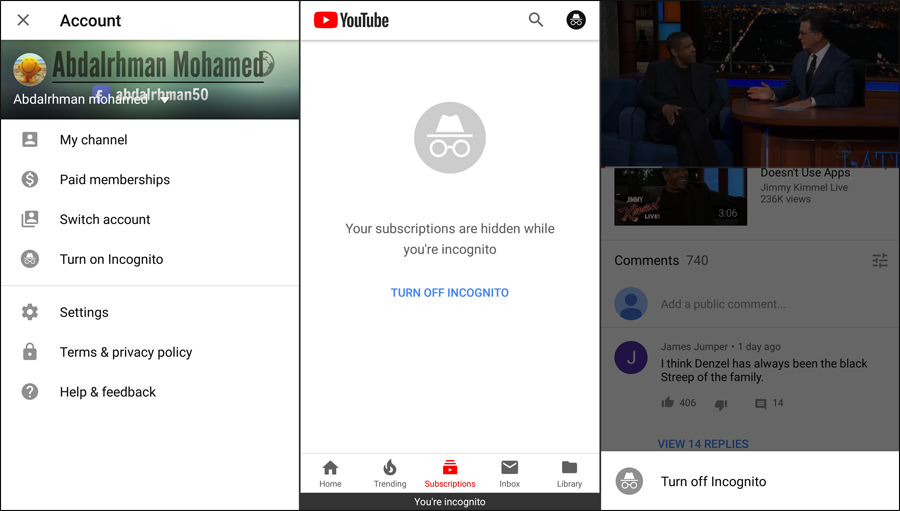
Task: Go to the Home tab
Action: click(330, 473)
